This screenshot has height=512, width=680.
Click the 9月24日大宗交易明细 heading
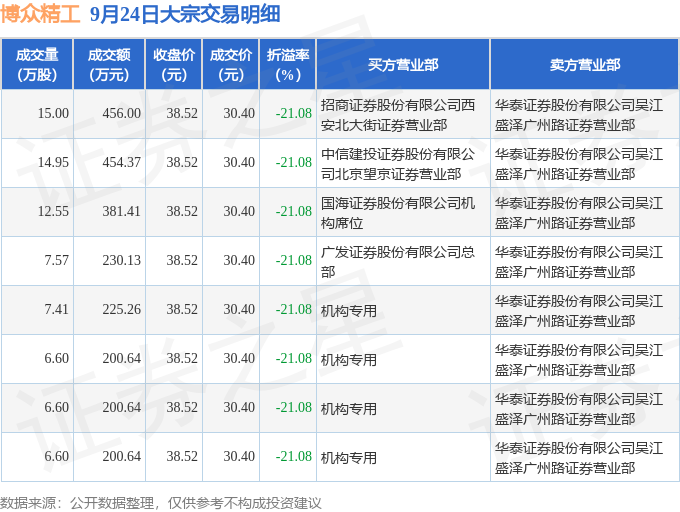tap(185, 14)
